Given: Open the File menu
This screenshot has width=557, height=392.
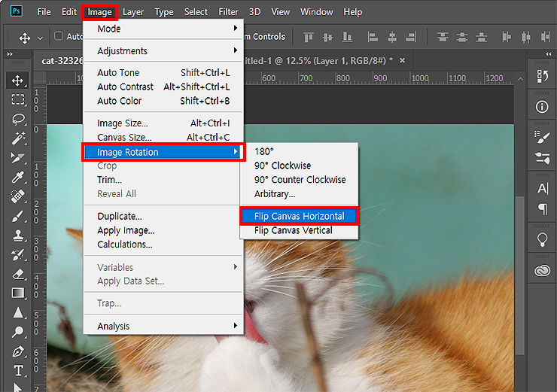Looking at the screenshot, I should pos(44,12).
